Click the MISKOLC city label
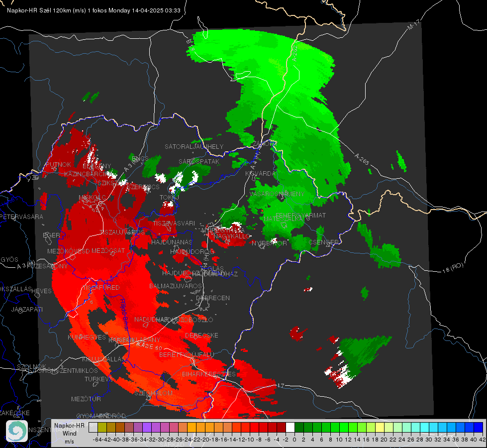The image size is (487, 448). 92,198
